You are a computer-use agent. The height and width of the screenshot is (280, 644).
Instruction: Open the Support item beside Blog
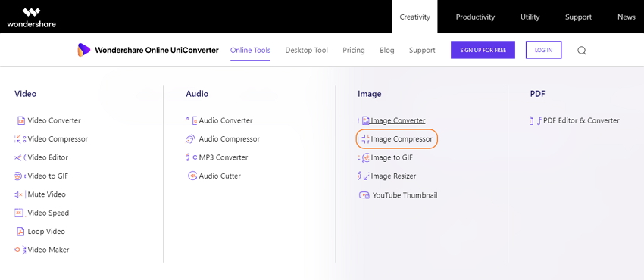click(x=422, y=51)
